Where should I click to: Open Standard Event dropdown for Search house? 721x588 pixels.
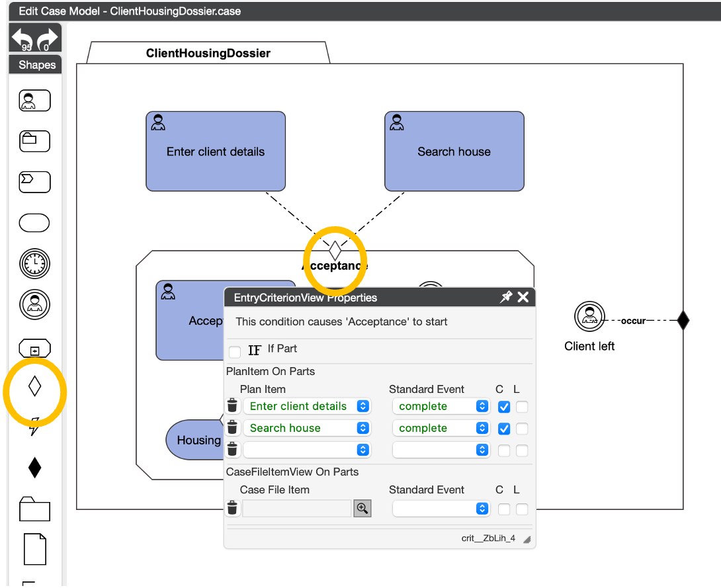pos(441,428)
